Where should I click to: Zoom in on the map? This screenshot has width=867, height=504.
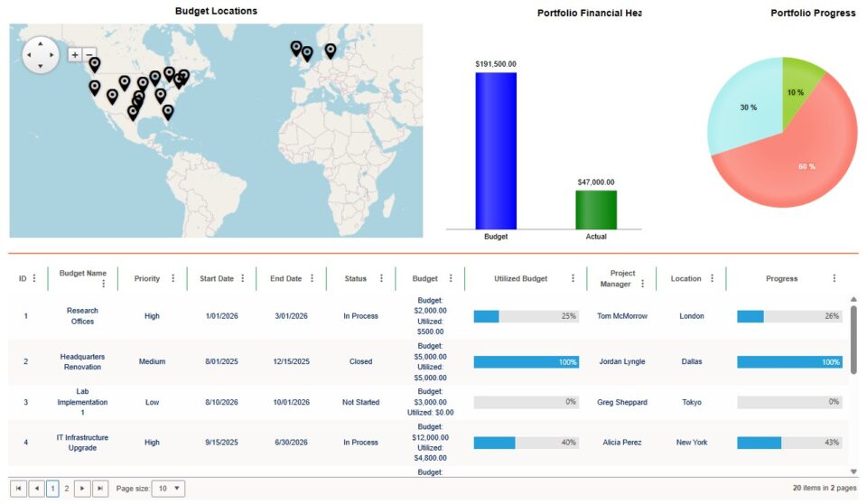pos(74,55)
